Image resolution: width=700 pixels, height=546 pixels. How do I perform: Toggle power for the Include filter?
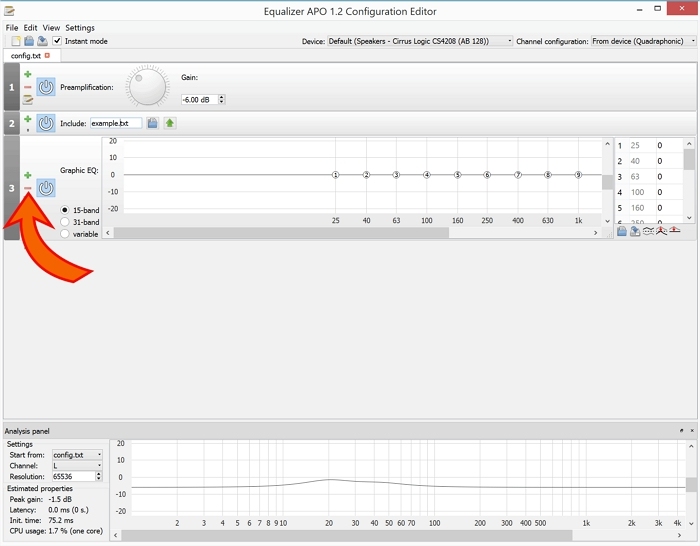coord(46,123)
